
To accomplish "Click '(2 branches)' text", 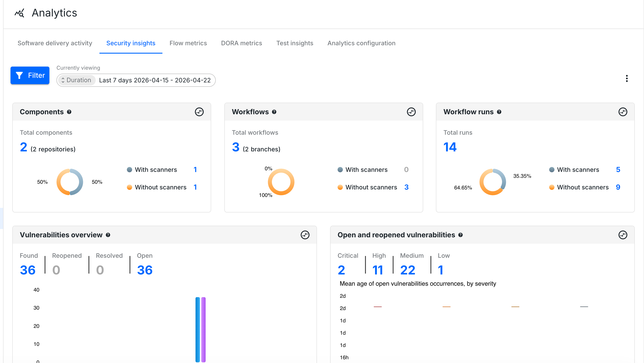I will point(261,149).
